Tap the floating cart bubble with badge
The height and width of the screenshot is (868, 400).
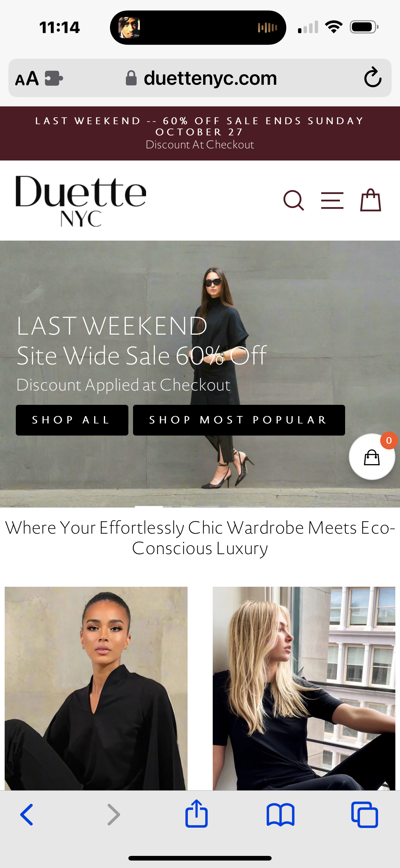coord(372,456)
